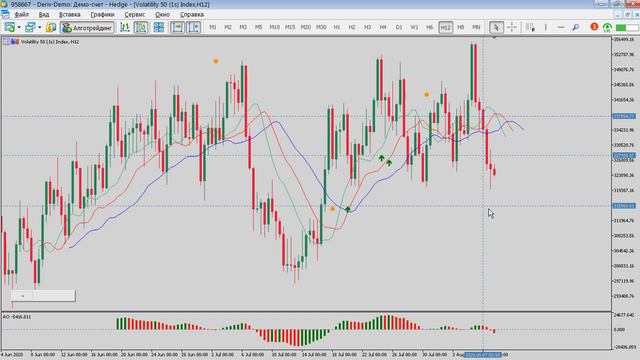Open the Окно menu
The image size is (640, 360).
[x=162, y=14]
